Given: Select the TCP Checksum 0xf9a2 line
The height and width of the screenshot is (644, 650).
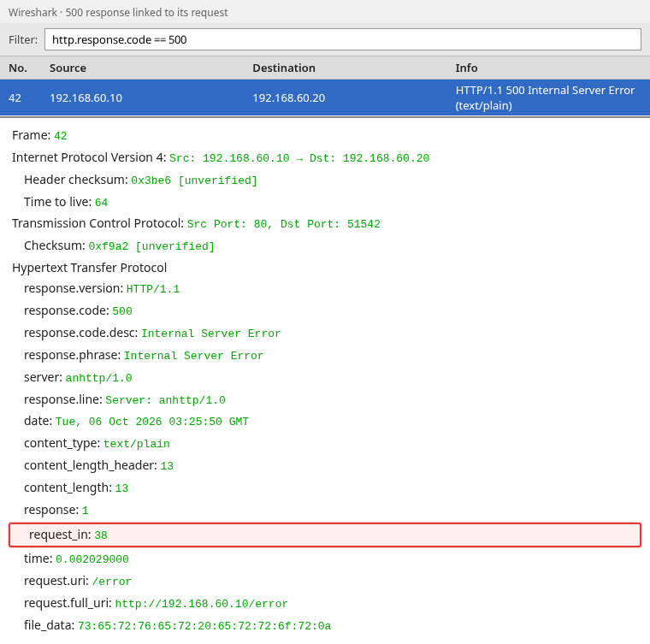Looking at the screenshot, I should point(120,245).
